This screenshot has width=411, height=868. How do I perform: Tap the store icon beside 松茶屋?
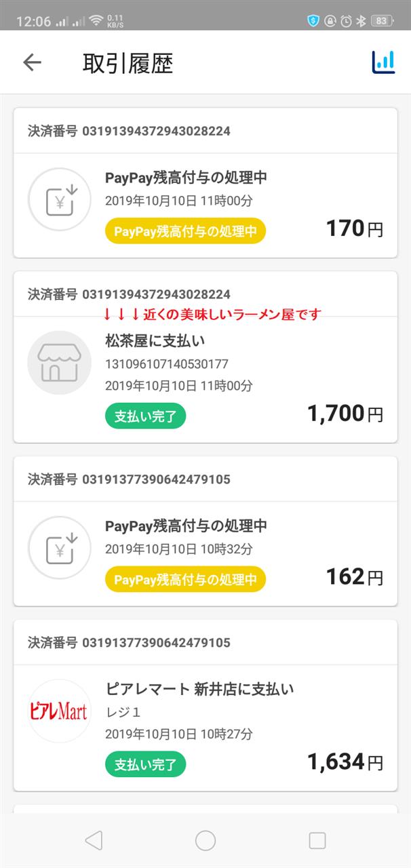coord(59,362)
